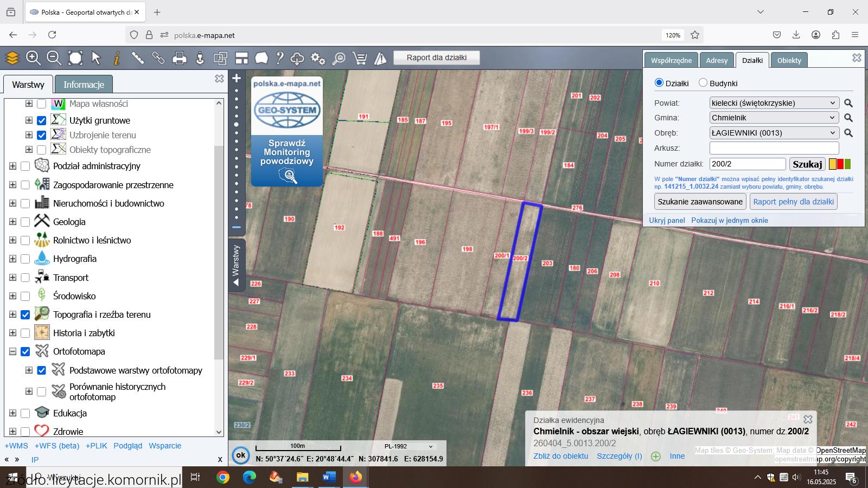Screen dimensions: 868x488
Task: Open the Obręb dropdown ŁAGIEWNIKI (0013)
Action: pyautogui.click(x=774, y=133)
